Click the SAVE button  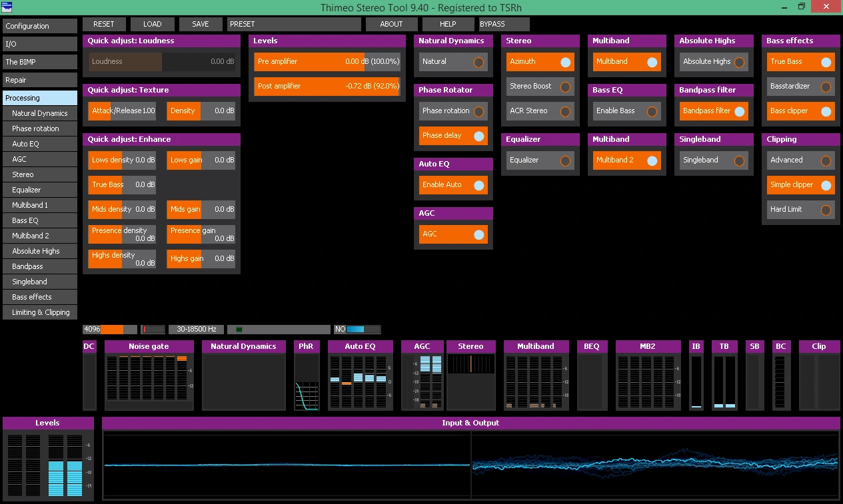[201, 24]
